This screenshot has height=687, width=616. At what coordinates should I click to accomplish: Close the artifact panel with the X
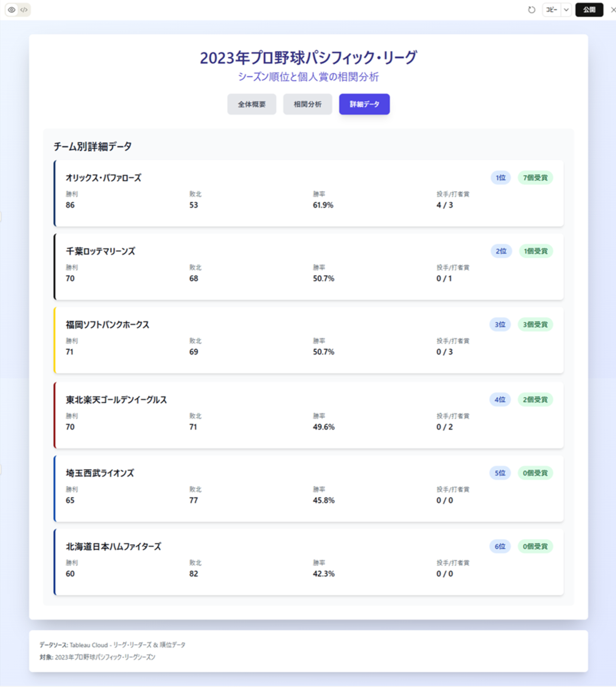(612, 10)
